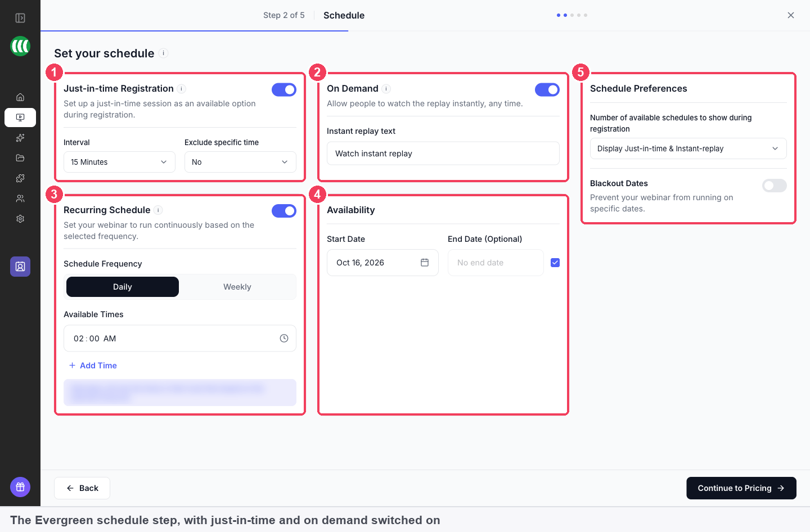
Task: Open the folder icon in sidebar
Action: 20,158
